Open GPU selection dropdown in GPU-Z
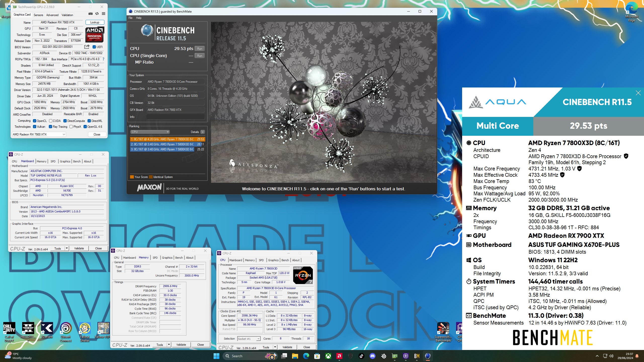This screenshot has height=362, width=644. pyautogui.click(x=39, y=134)
